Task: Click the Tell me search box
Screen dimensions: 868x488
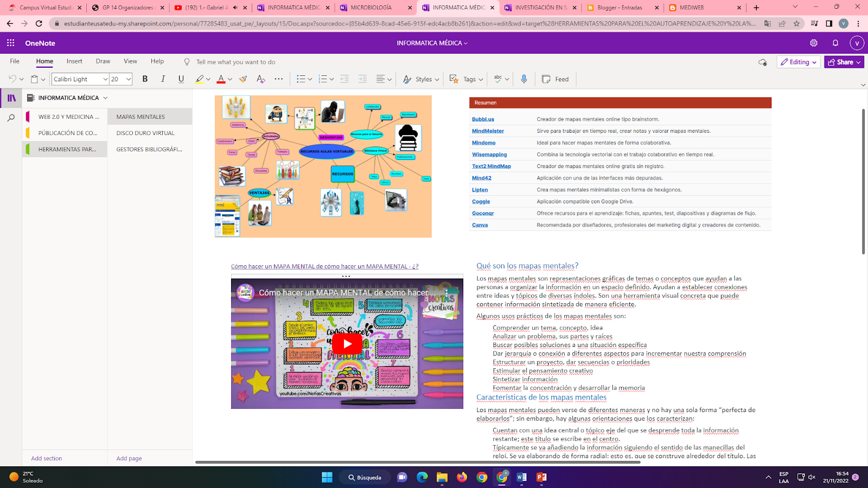Action: click(235, 62)
